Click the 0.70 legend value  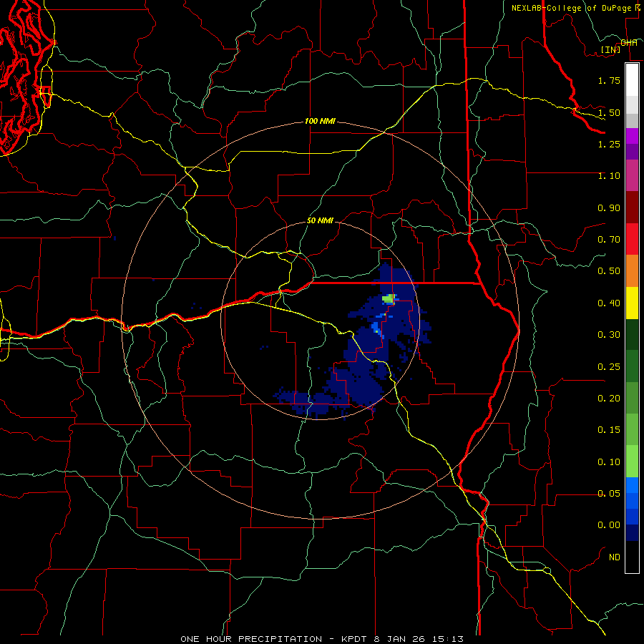click(x=609, y=240)
